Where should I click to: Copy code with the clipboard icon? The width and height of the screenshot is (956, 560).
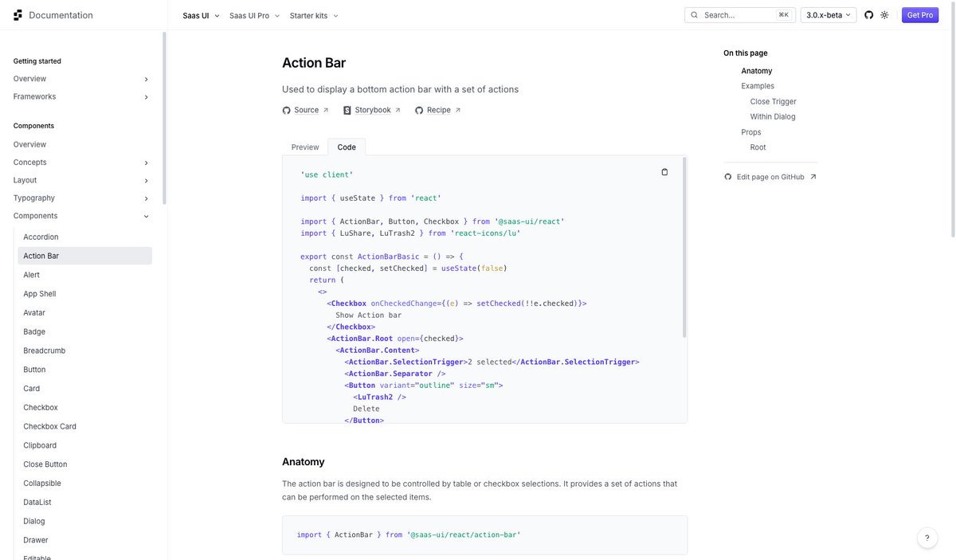[x=664, y=172]
